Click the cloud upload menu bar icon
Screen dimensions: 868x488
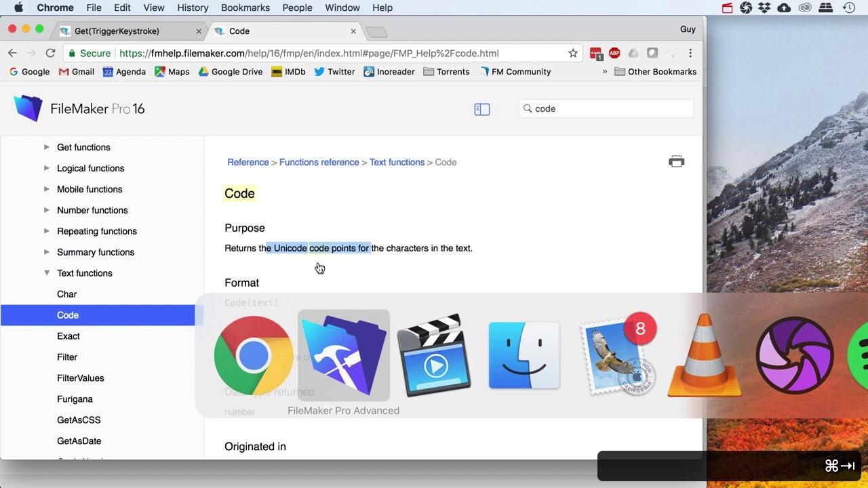tap(785, 7)
